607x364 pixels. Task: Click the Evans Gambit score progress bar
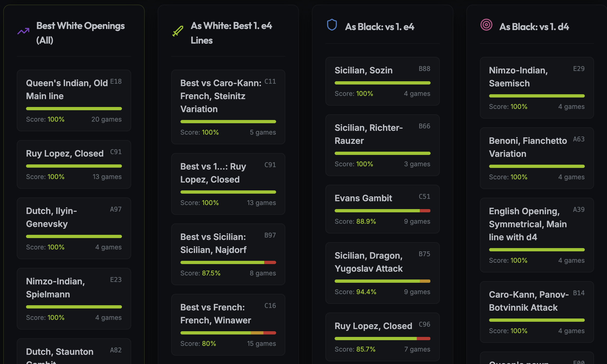[x=382, y=211]
